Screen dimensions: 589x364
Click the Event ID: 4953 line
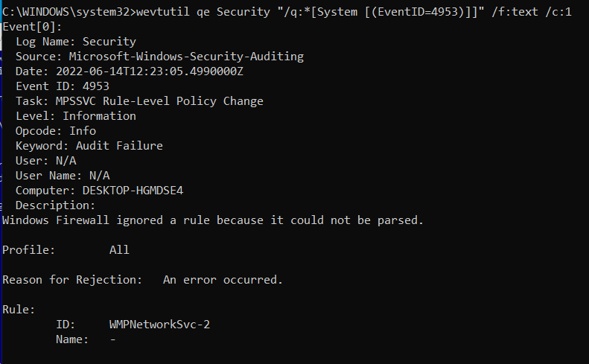(x=63, y=86)
